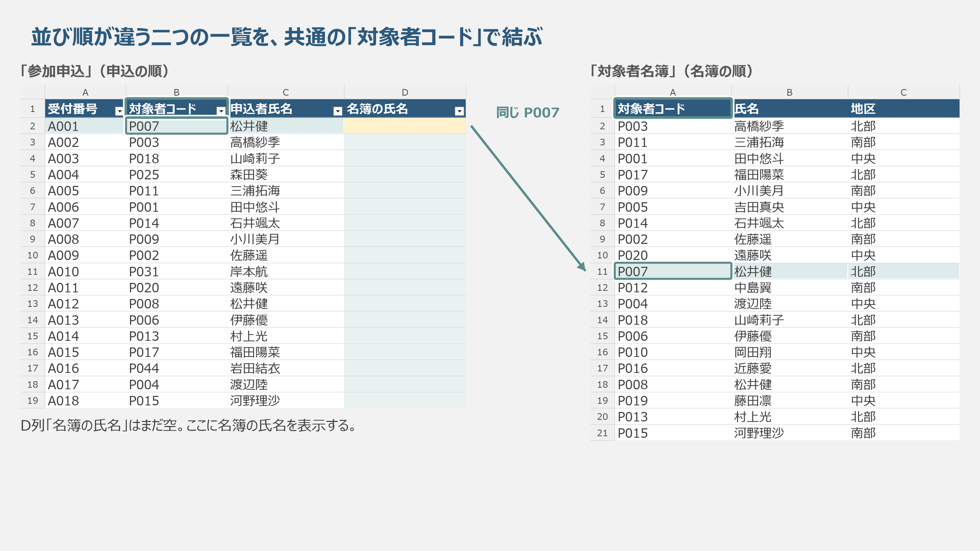Click column header D of the 参加申込 sheet
This screenshot has width=980, height=551.
pyautogui.click(x=405, y=92)
